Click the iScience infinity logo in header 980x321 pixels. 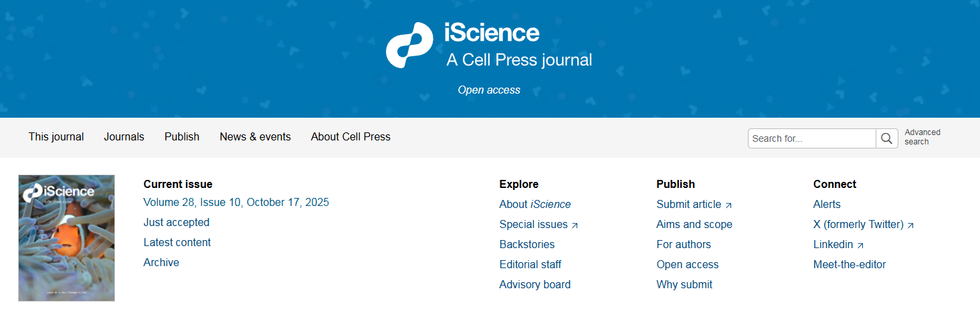tap(409, 45)
